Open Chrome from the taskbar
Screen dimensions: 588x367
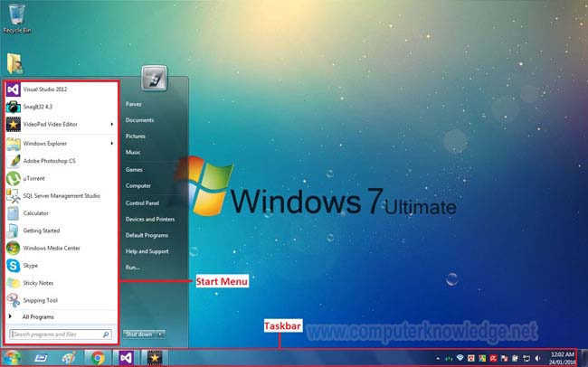point(98,358)
